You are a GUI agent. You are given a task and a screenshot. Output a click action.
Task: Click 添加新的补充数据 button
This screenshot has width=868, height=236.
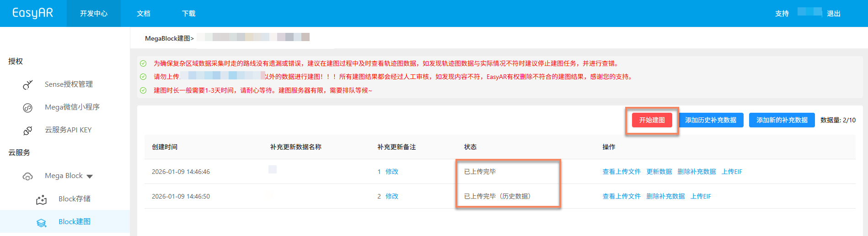coord(782,120)
